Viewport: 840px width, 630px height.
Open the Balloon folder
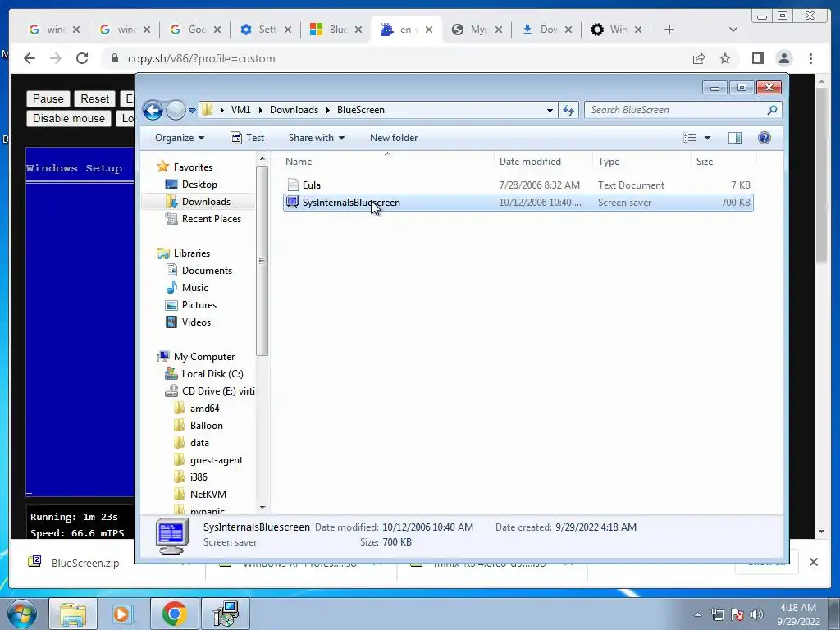(x=199, y=426)
